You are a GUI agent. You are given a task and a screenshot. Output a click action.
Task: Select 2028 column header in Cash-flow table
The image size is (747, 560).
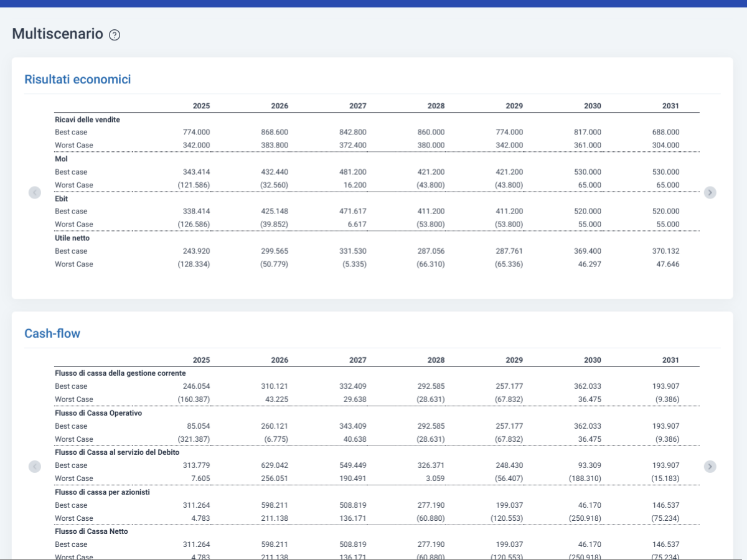tap(436, 360)
